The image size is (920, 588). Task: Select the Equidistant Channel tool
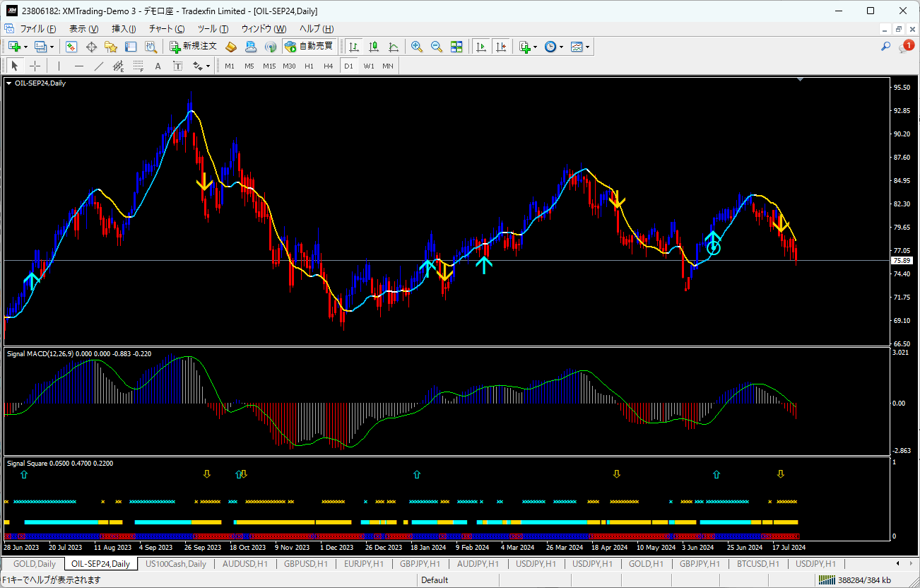coord(118,66)
